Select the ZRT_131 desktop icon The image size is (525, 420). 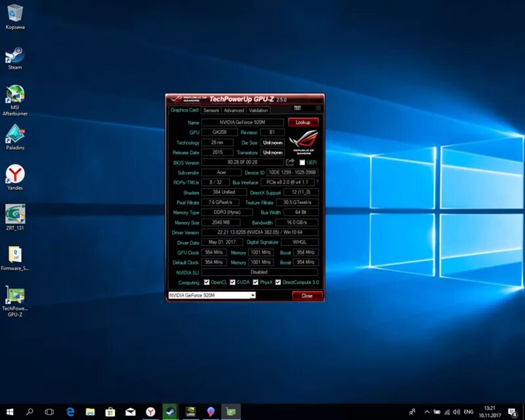coord(15,218)
